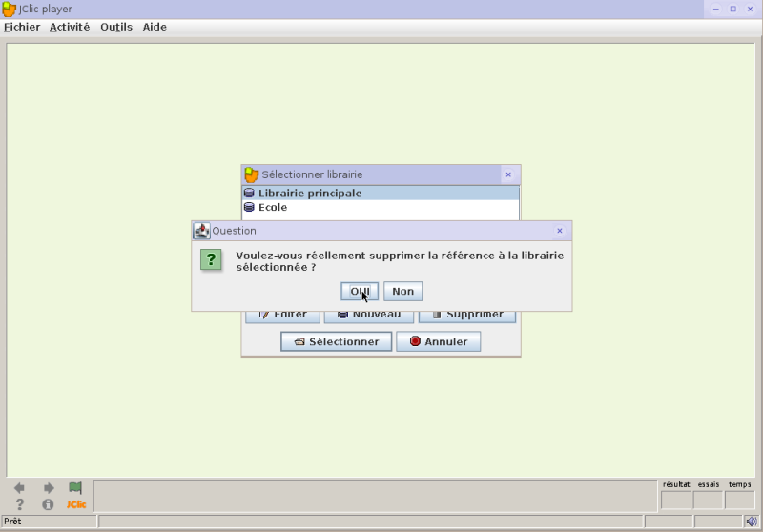Click the temps counter box
Screen dimensions: 763x532
coord(740,500)
